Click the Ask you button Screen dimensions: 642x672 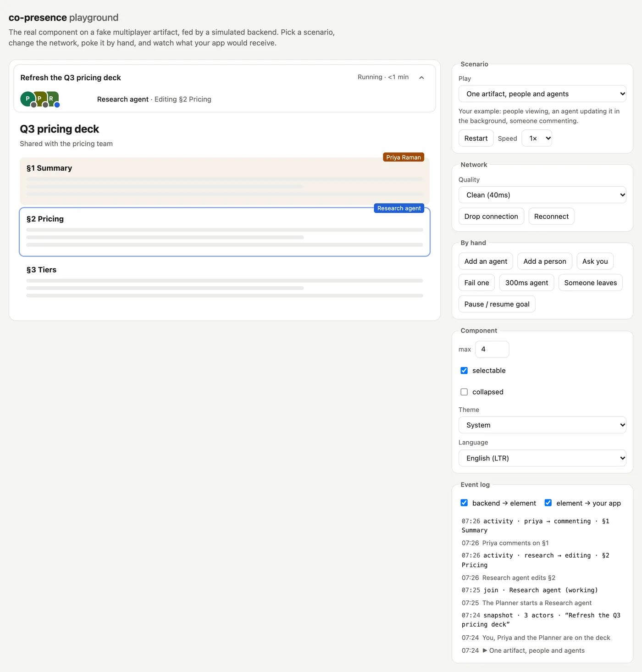(595, 261)
